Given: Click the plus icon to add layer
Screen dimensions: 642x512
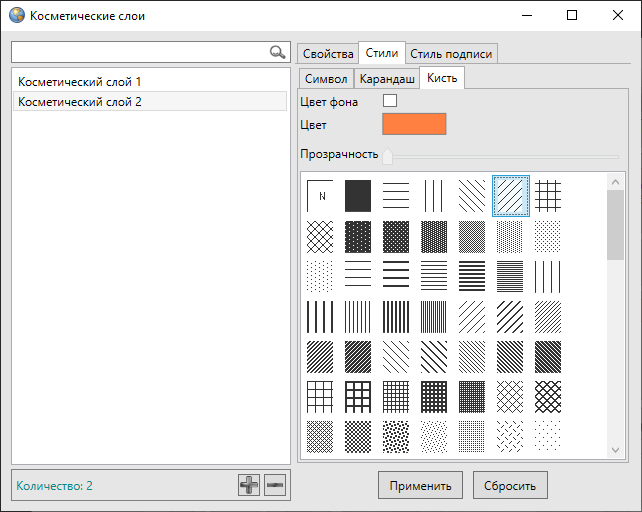Looking at the screenshot, I should click(x=249, y=485).
